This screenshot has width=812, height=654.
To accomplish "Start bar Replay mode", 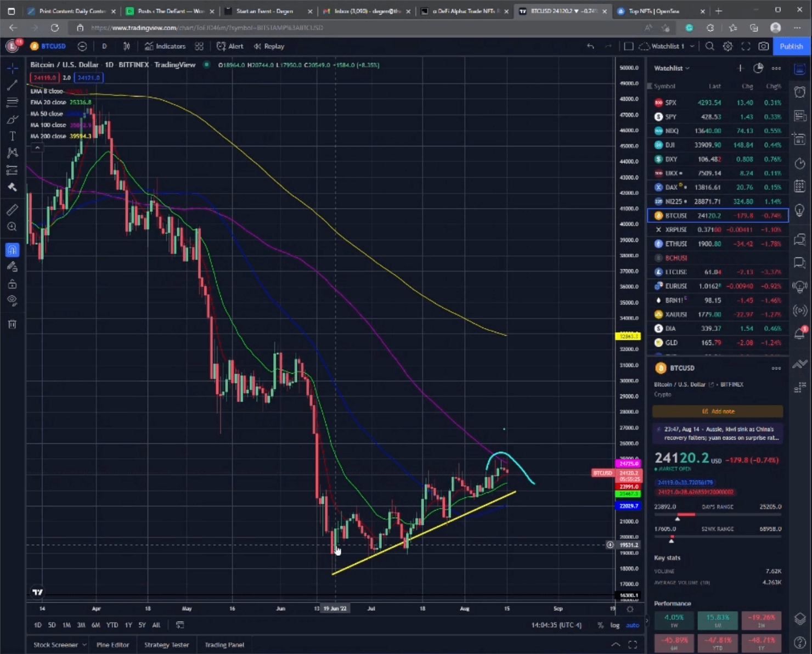I will (x=269, y=46).
